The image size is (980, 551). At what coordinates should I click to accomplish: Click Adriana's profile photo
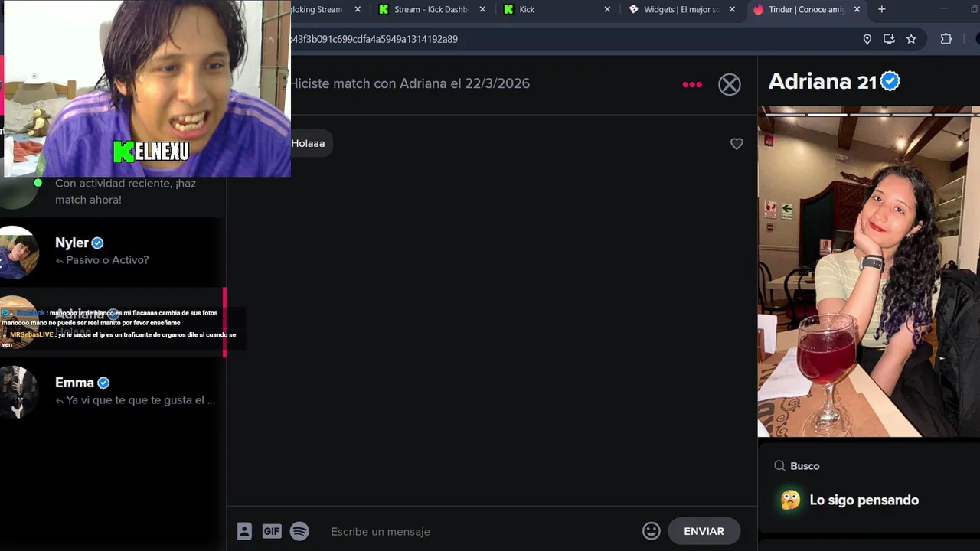(x=869, y=272)
